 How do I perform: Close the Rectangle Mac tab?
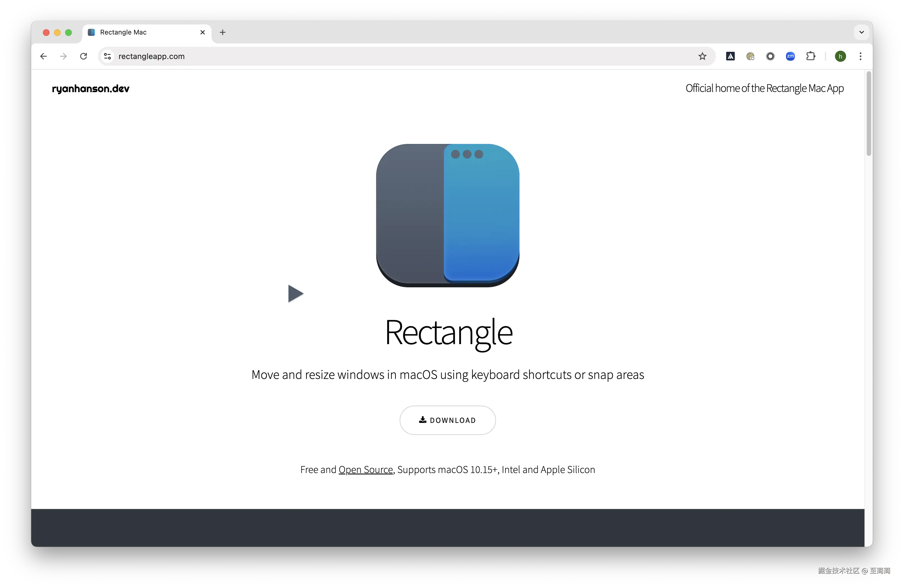(x=202, y=32)
